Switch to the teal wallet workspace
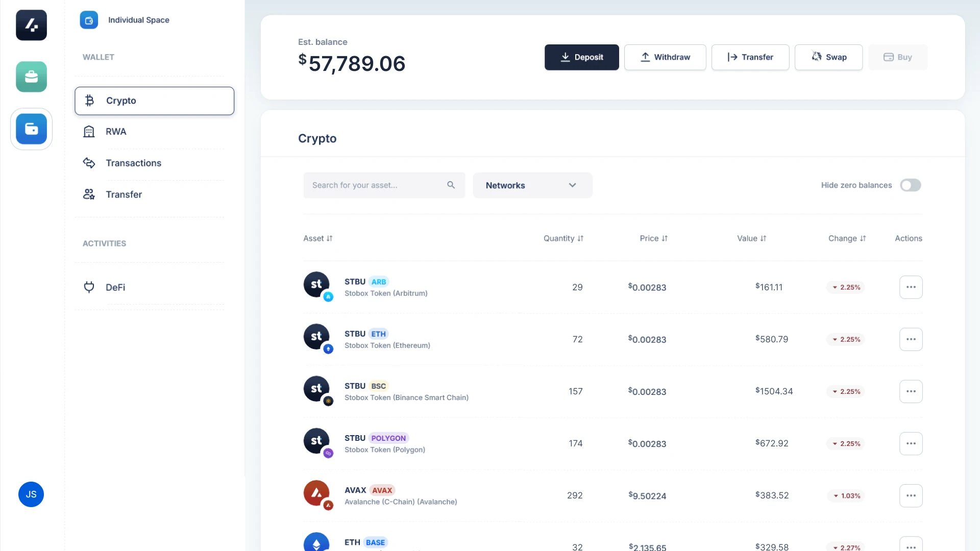This screenshot has width=980, height=551. click(x=31, y=77)
